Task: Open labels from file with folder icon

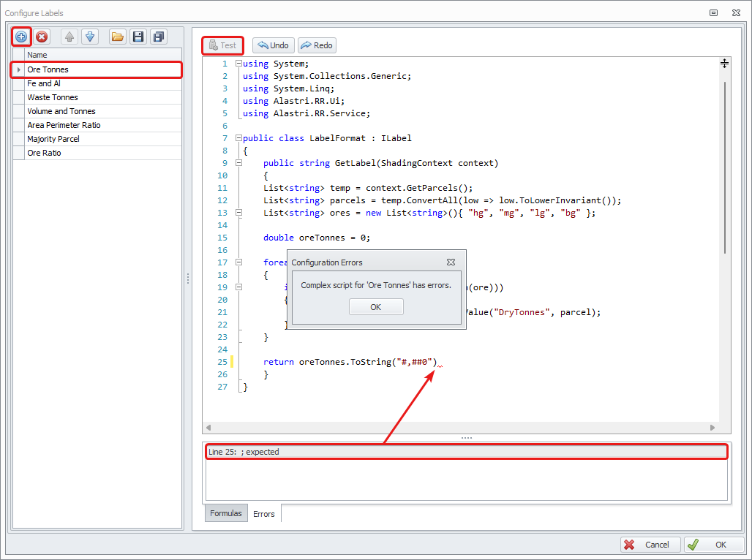Action: [x=117, y=37]
